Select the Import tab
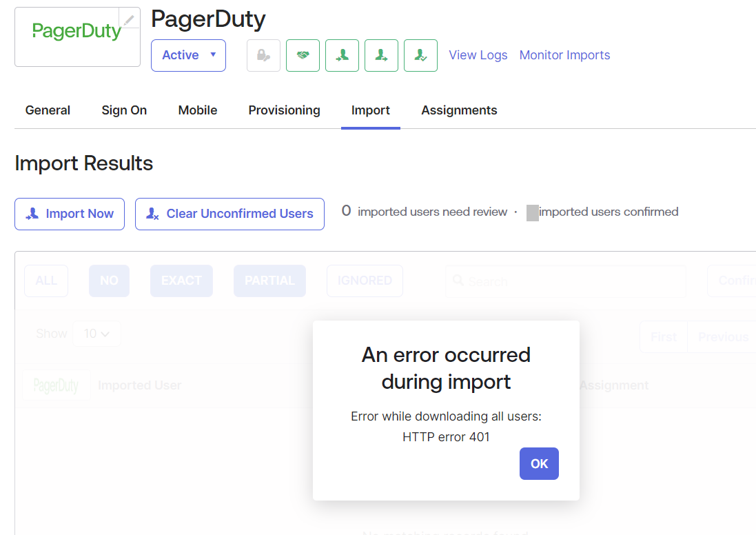This screenshot has width=756, height=535. pyautogui.click(x=370, y=110)
